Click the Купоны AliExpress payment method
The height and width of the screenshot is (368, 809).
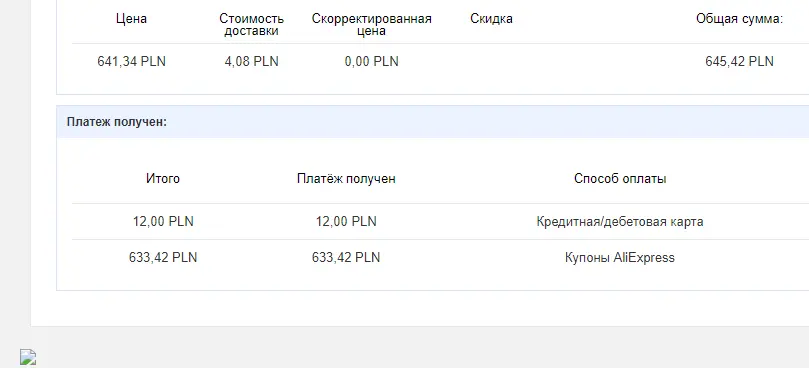pyautogui.click(x=620, y=257)
